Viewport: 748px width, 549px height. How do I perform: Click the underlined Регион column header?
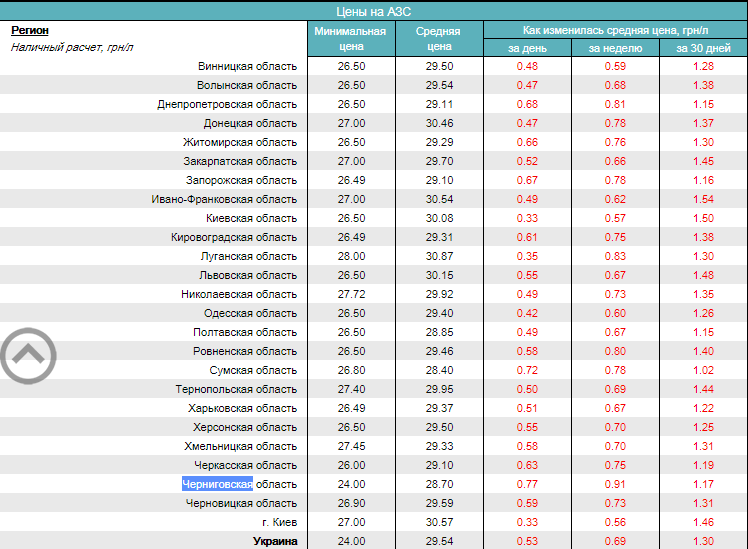click(29, 30)
